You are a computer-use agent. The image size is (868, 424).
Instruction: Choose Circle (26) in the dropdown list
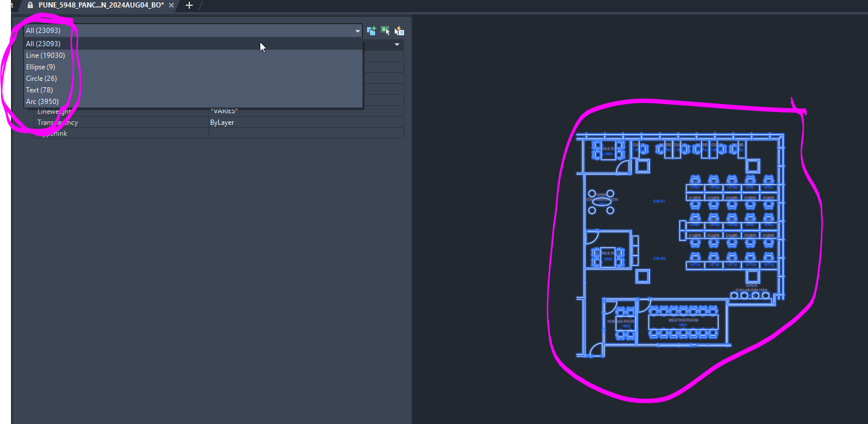(193, 79)
